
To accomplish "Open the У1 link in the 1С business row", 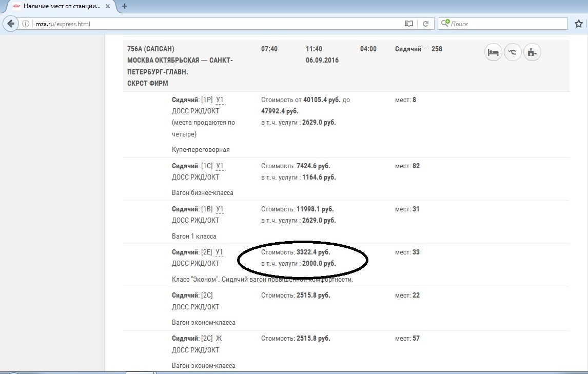I will pyautogui.click(x=220, y=166).
